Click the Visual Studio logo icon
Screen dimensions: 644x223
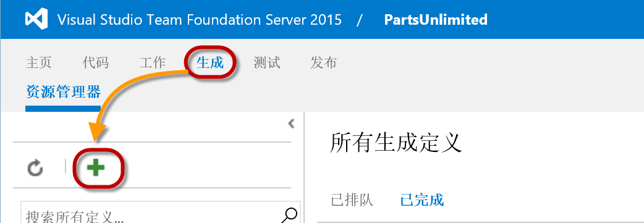(x=36, y=19)
